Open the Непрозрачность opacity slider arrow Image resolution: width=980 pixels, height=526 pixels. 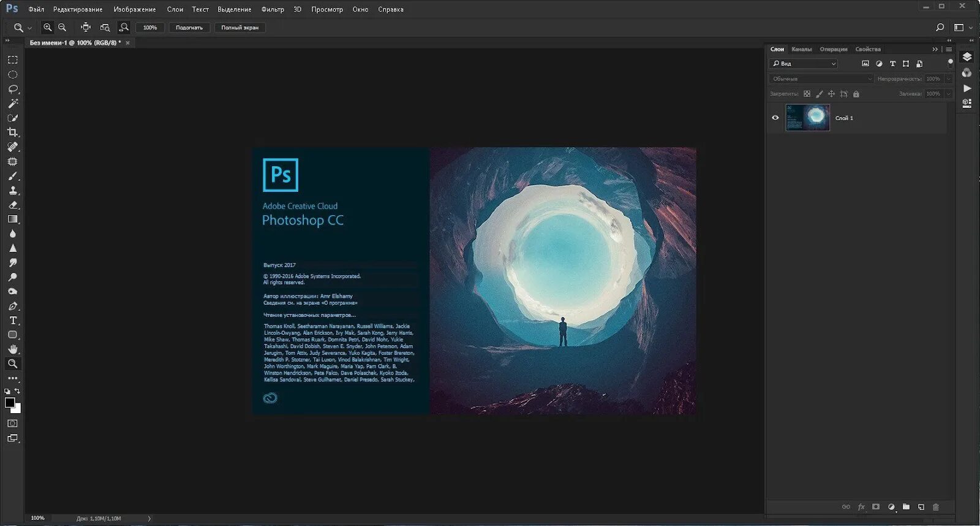[949, 79]
